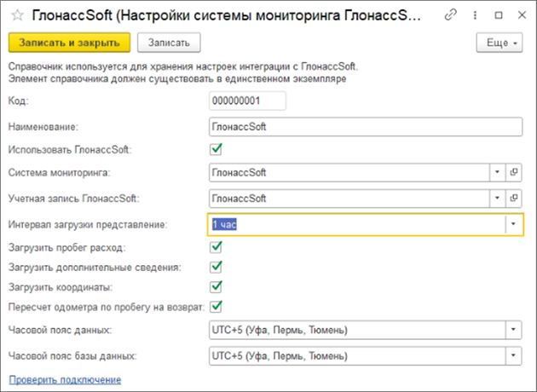Open Интервал загрузки представление dropdown arrow
Screen dimensions: 537x392
(x=513, y=224)
